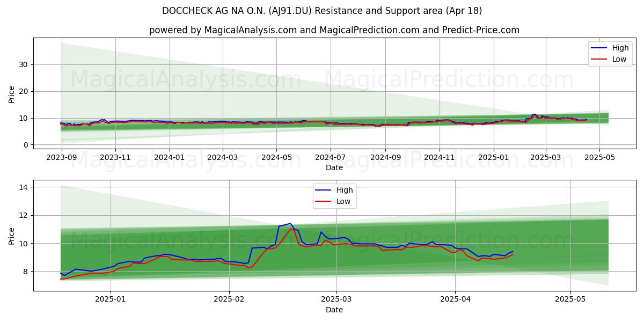This screenshot has height=322, width=644.
Task: Click the '2024-05' x-axis label
Action: click(276, 157)
